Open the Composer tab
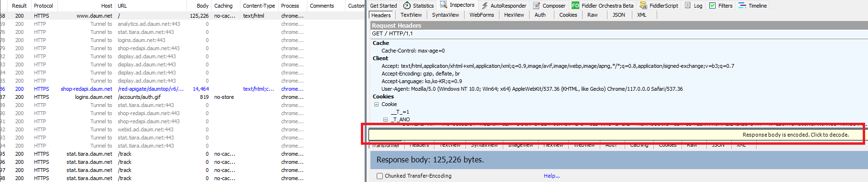The image size is (868, 182). 549,6
